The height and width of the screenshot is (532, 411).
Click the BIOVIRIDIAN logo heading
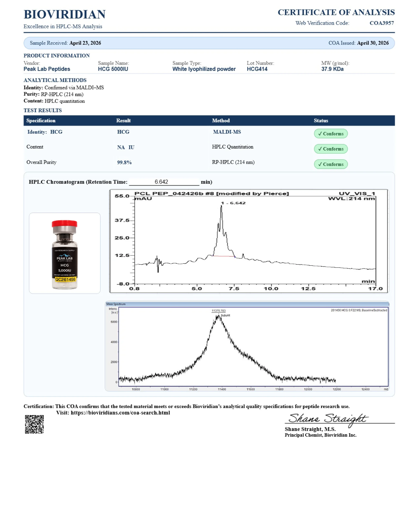click(65, 14)
